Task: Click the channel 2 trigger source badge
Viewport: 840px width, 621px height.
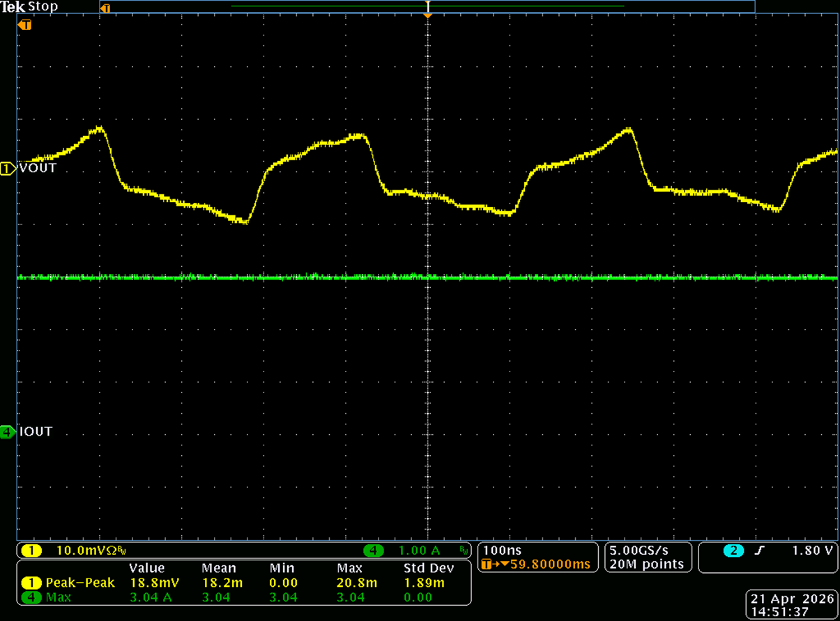Action: [x=733, y=551]
